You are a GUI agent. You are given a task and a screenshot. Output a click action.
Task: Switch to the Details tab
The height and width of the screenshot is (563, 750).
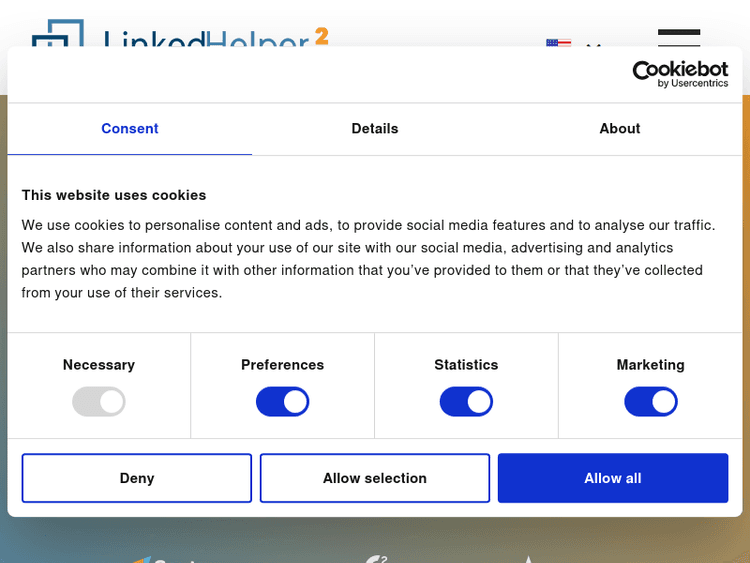click(x=375, y=129)
